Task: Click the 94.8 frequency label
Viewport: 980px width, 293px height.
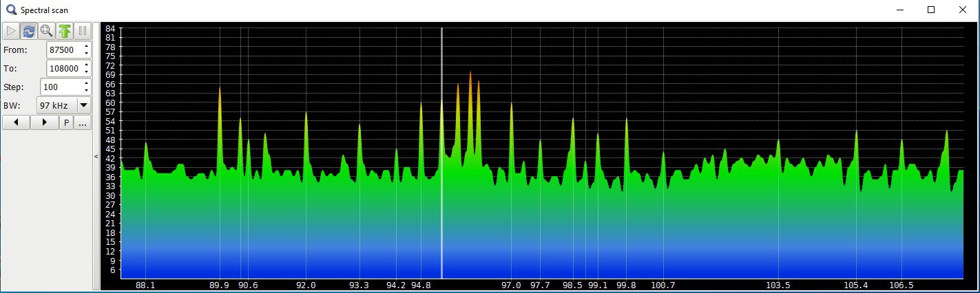Action: pos(421,285)
